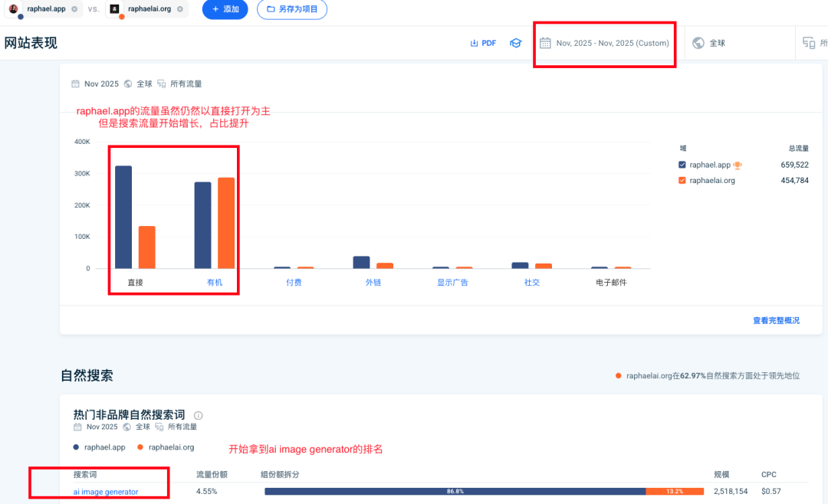This screenshot has height=504, width=828.
Task: Save comparison via 另存为项目 button
Action: (292, 9)
